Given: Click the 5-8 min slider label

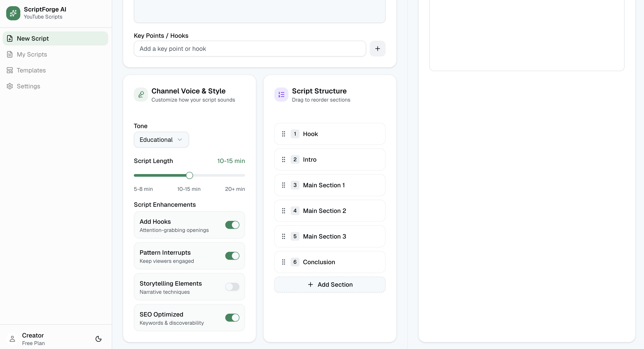Looking at the screenshot, I should pos(143,189).
